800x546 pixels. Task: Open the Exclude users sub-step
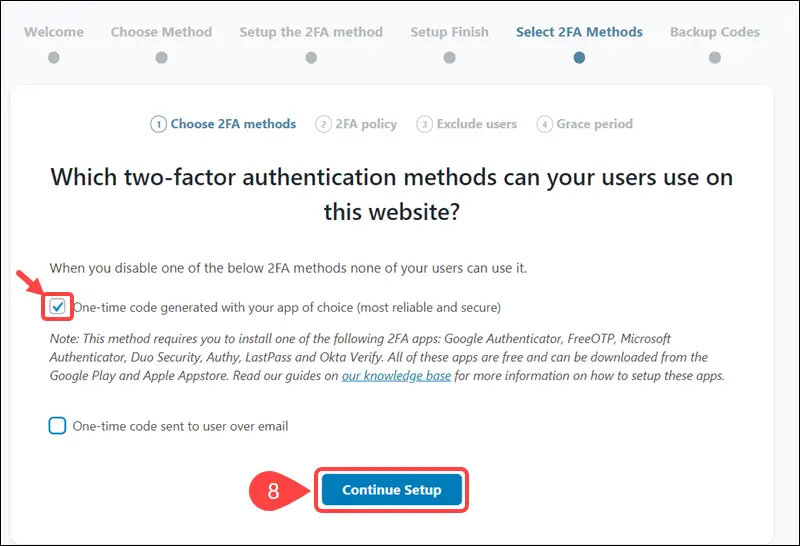(477, 124)
